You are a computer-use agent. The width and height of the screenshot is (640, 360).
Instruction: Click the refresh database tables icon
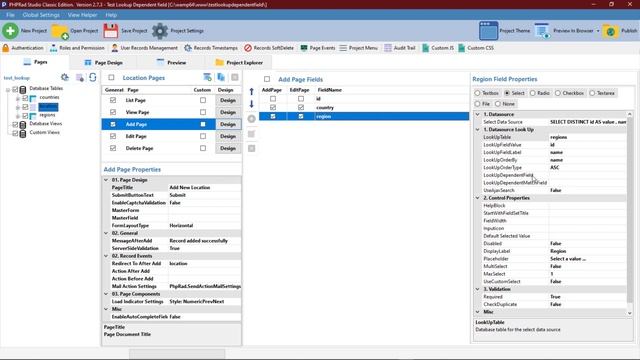[93, 77]
